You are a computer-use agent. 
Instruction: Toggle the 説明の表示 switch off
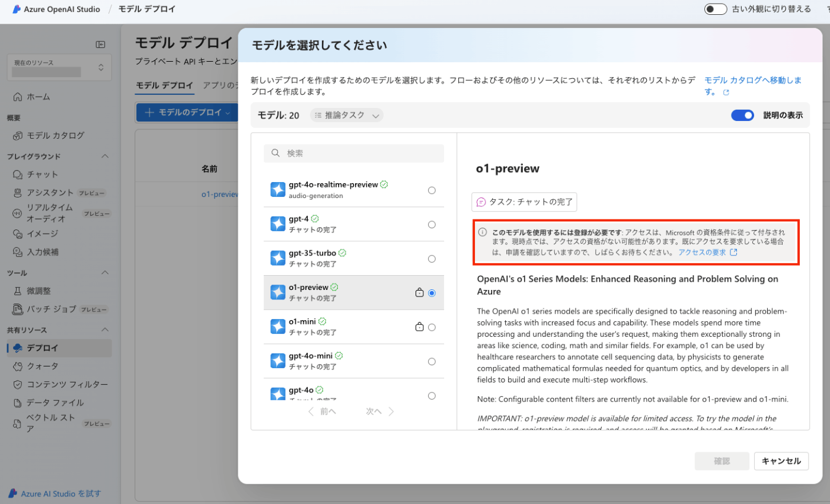click(742, 116)
